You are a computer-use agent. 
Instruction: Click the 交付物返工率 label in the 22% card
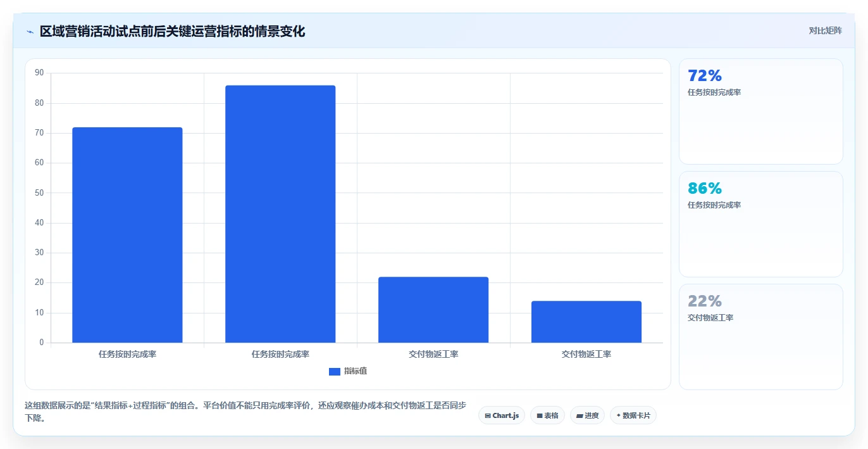[710, 318]
